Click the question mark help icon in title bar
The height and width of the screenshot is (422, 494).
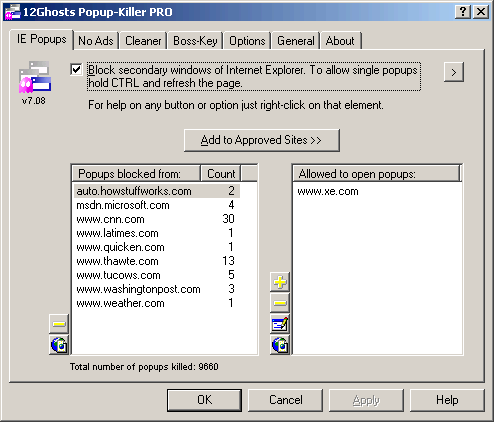463,12
